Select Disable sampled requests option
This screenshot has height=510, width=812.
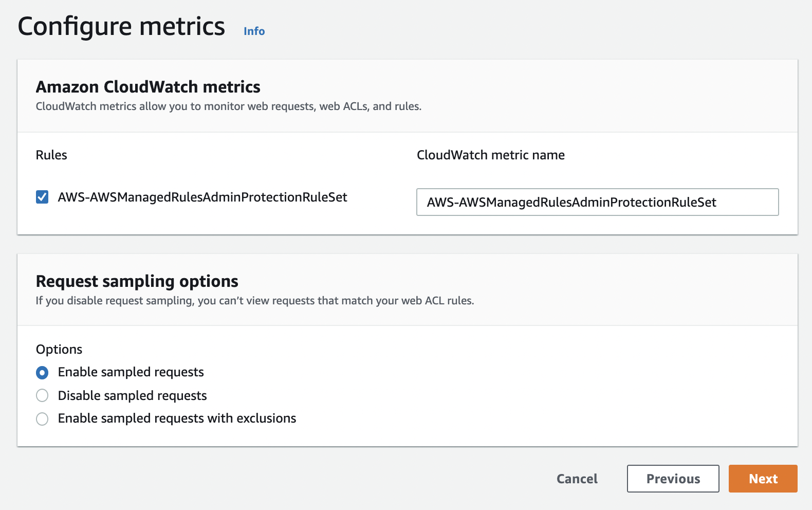tap(42, 395)
